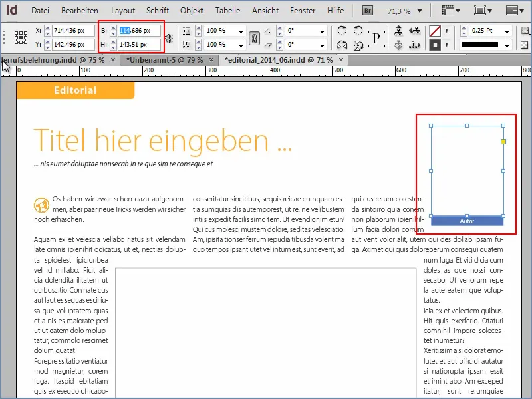Click the rotate 90° clockwise icon
The height and width of the screenshot is (399, 532).
343,31
